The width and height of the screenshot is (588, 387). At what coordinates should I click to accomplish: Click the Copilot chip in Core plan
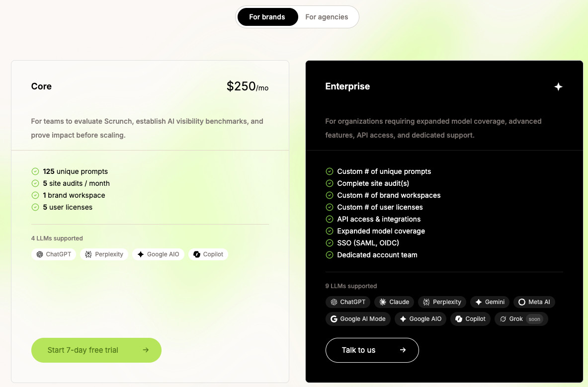(x=208, y=254)
